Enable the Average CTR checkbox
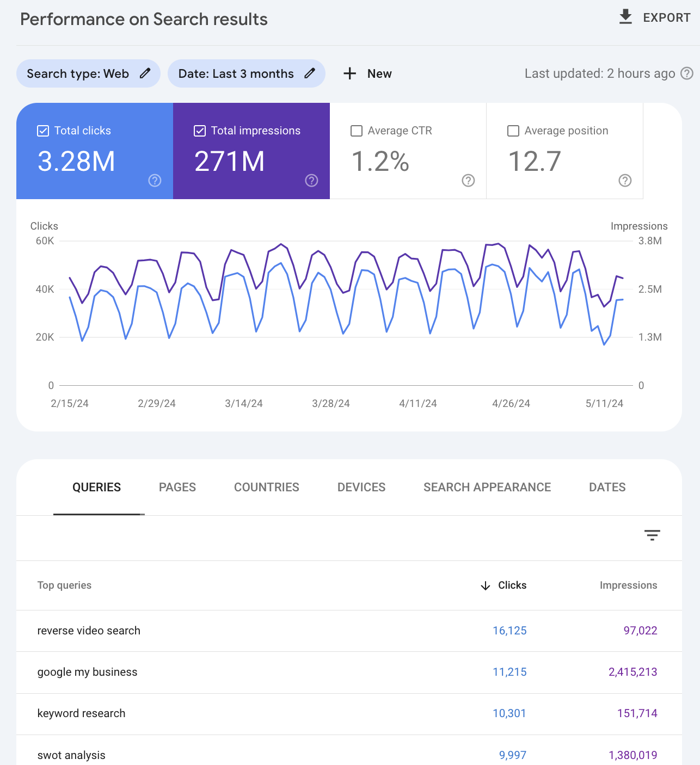The width and height of the screenshot is (700, 765). pyautogui.click(x=357, y=131)
